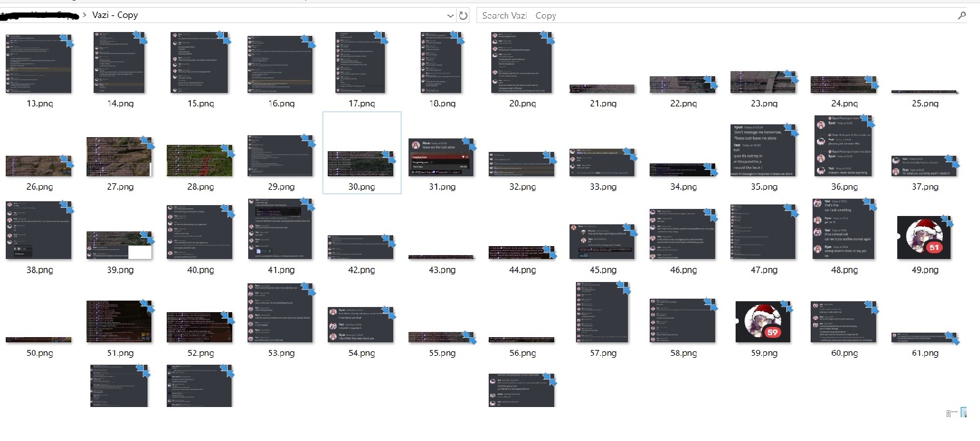Select the Vazi - Copy breadcrumb
Viewport: 980px width, 441px height.
[115, 15]
